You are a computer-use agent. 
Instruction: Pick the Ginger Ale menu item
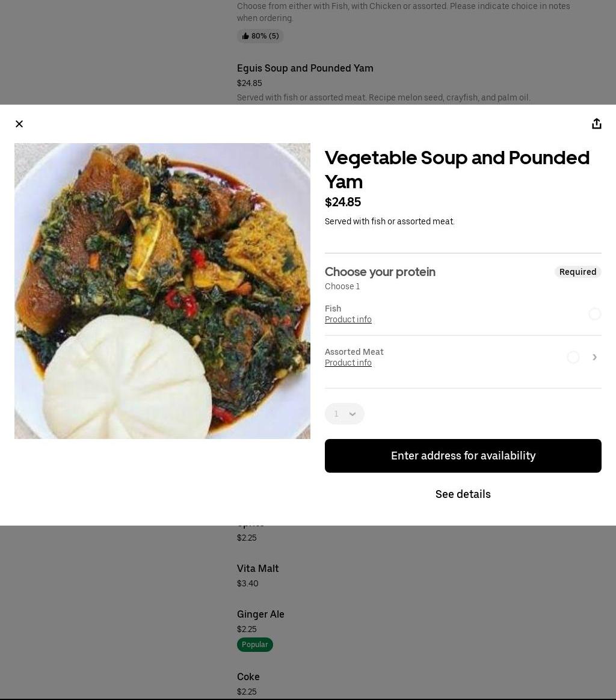click(260, 615)
